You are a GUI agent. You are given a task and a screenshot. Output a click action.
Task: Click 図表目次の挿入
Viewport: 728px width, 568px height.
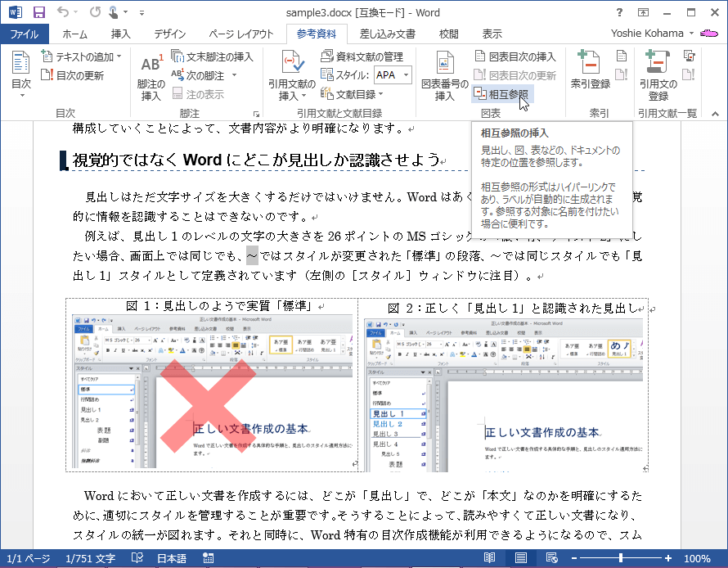coord(515,56)
